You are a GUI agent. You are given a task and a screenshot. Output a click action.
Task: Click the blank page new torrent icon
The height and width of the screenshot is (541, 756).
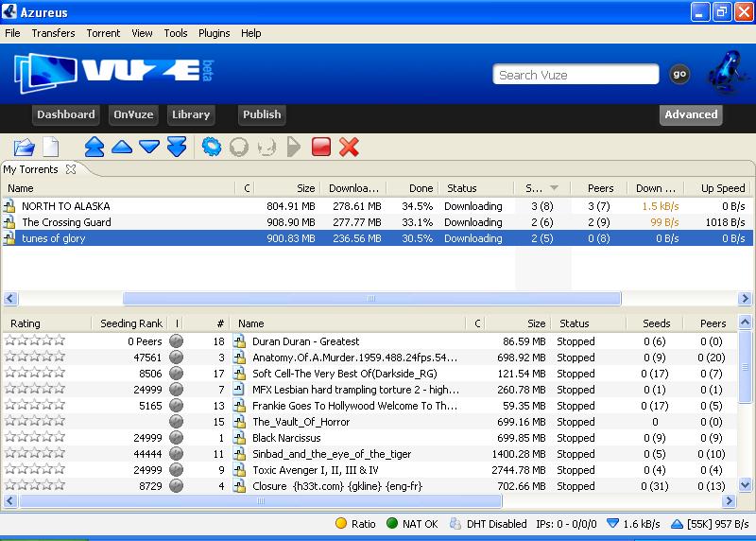[50, 147]
